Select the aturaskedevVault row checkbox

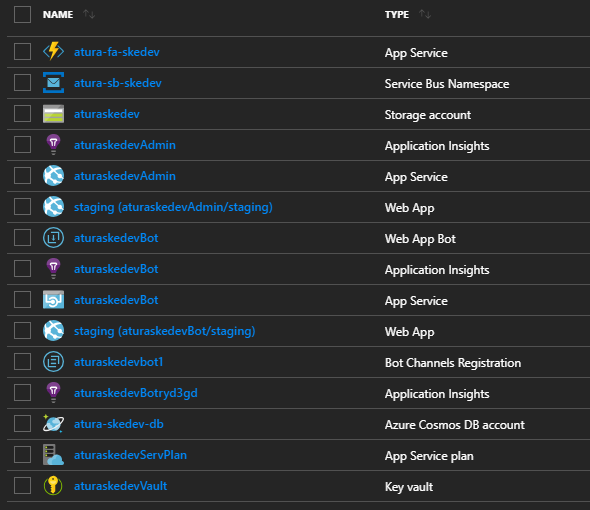click(22, 486)
